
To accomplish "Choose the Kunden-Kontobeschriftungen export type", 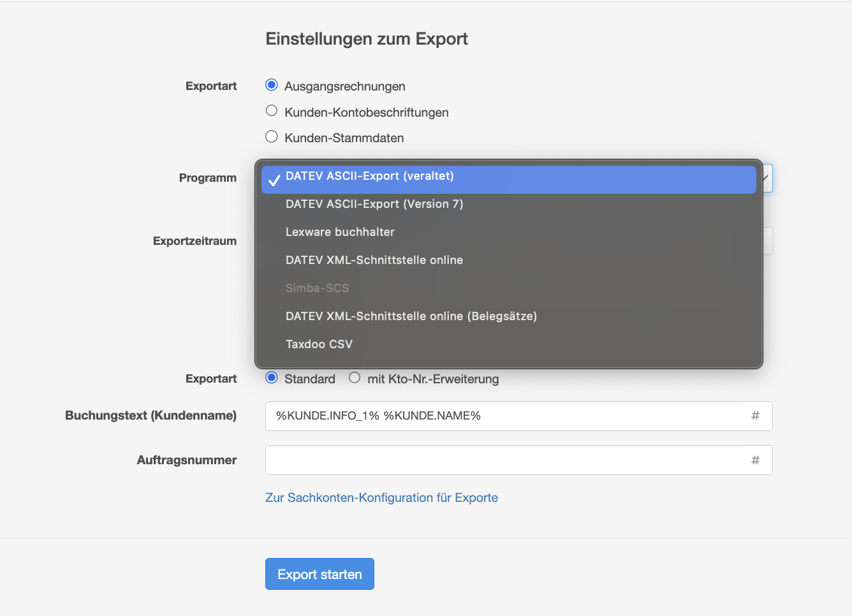I will coord(272,111).
